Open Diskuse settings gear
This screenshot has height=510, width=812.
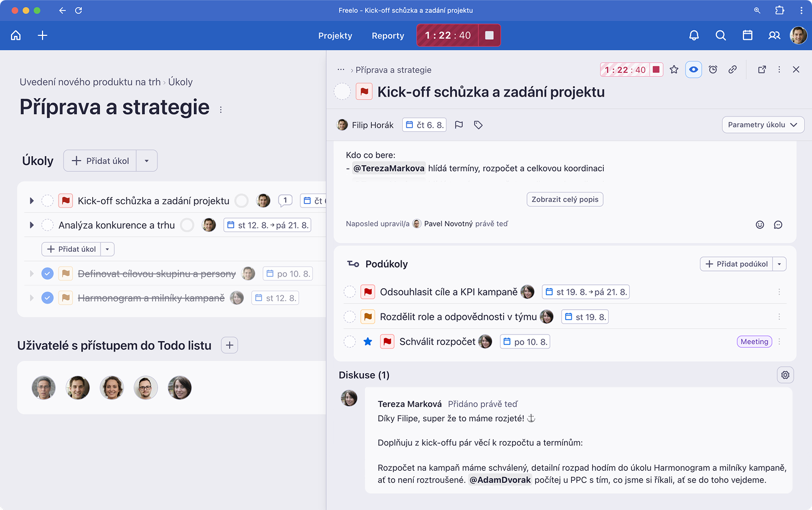pyautogui.click(x=785, y=375)
